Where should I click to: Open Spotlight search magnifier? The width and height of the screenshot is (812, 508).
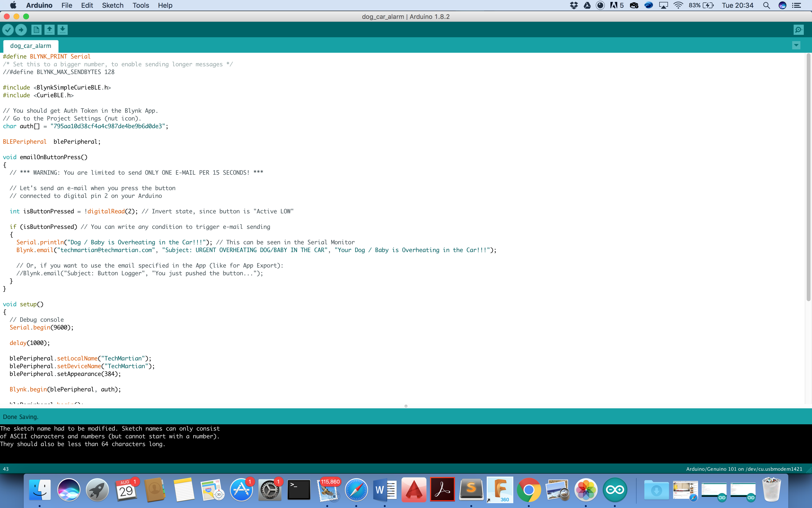766,5
